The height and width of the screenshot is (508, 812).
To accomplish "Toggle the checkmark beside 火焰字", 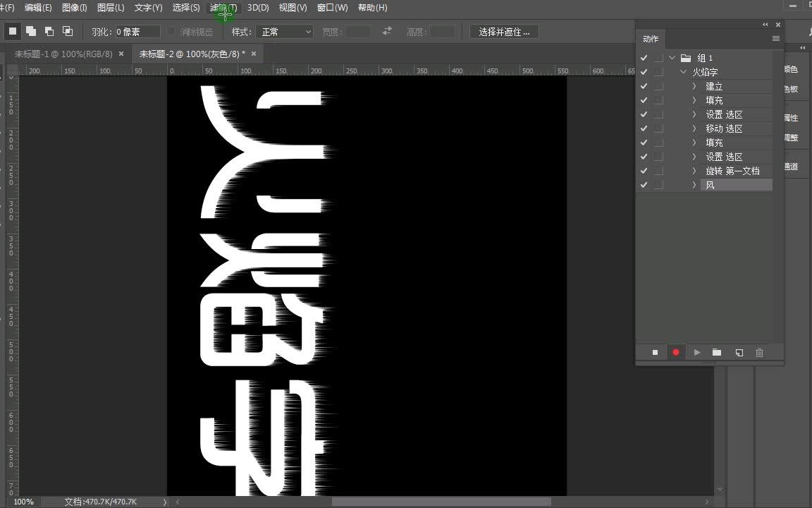I will (644, 71).
